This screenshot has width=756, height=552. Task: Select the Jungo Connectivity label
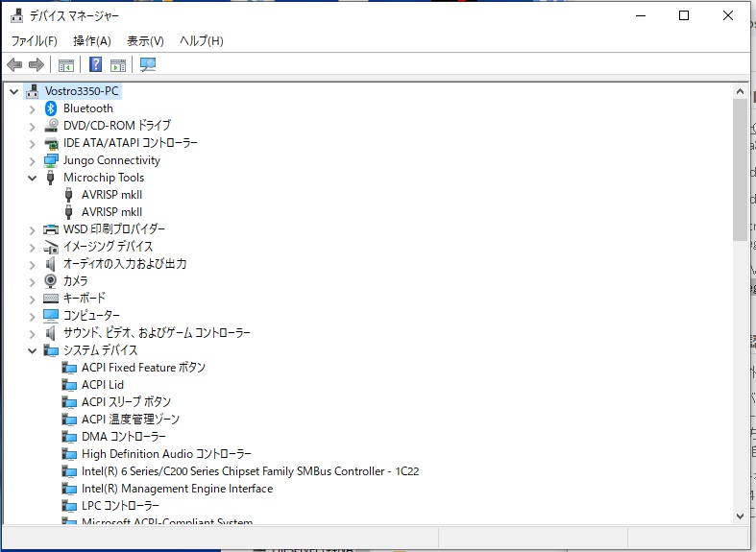click(111, 160)
